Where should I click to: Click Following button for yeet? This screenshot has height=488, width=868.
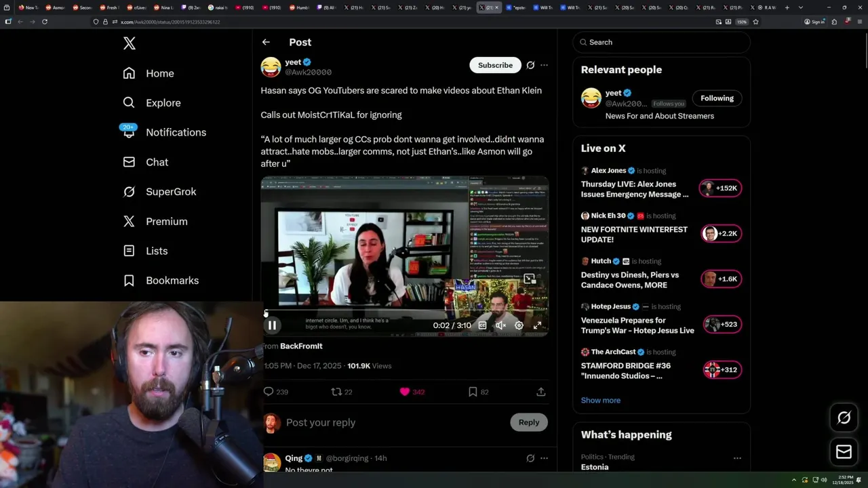pyautogui.click(x=717, y=98)
